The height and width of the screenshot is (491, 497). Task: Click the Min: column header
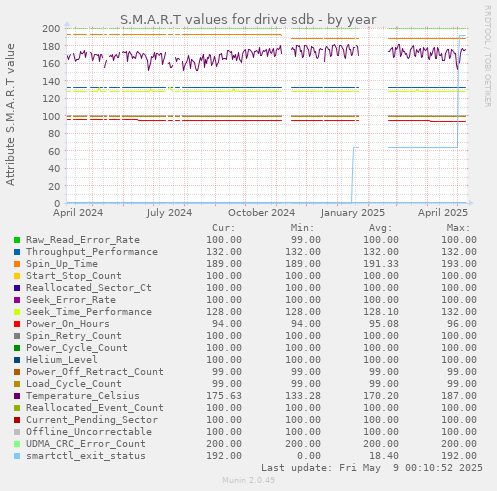point(302,228)
